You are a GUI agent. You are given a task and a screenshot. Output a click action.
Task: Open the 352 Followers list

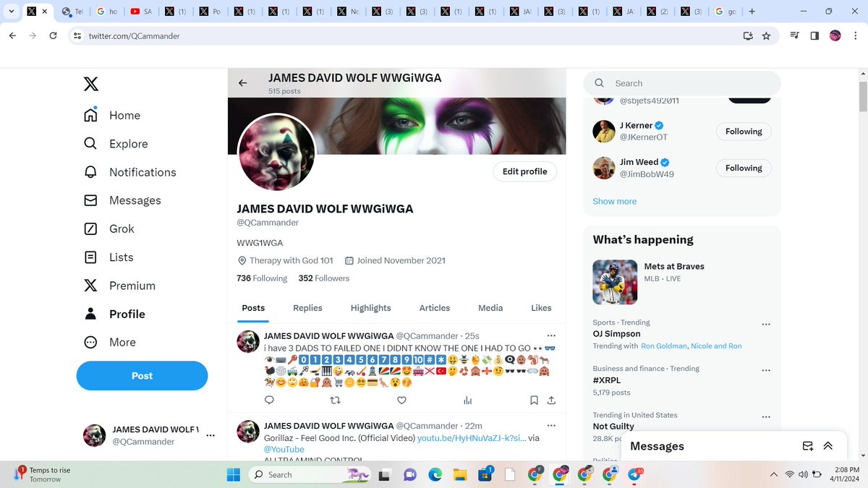click(323, 278)
